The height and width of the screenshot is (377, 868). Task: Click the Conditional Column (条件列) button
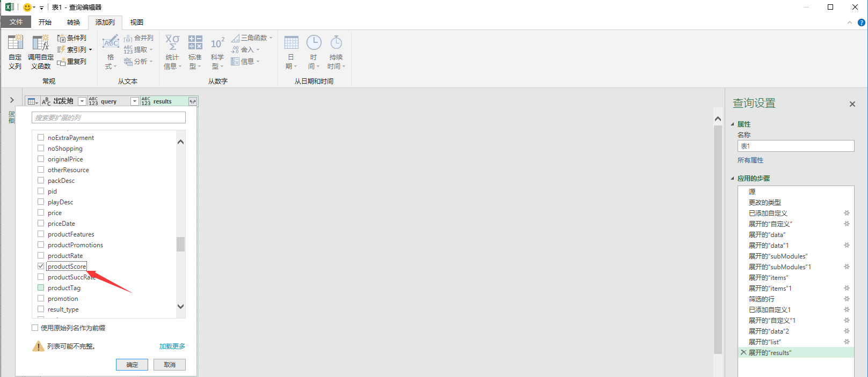[x=72, y=38]
